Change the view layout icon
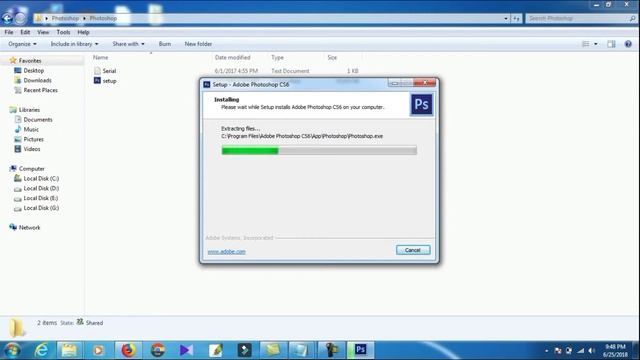Viewport: 640px width, 360px height. [x=585, y=44]
